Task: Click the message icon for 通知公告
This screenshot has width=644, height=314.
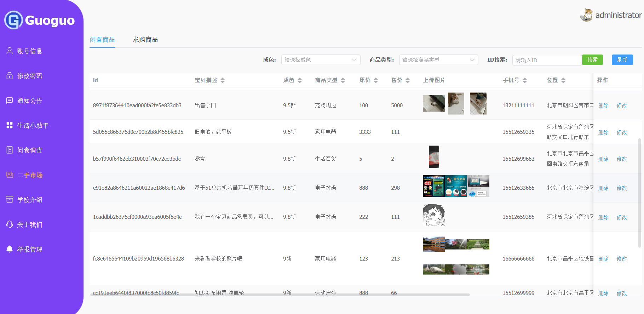Action: pos(10,101)
